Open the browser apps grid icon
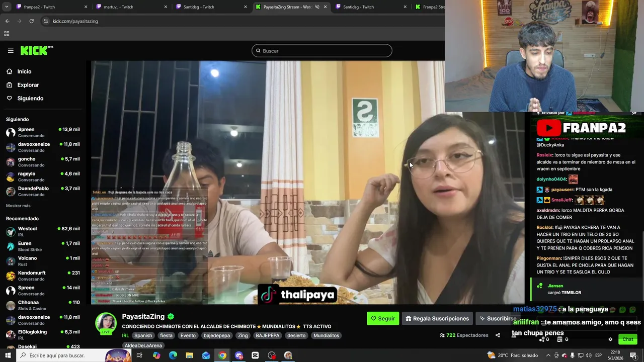This screenshot has width=644, height=362. click(7, 34)
